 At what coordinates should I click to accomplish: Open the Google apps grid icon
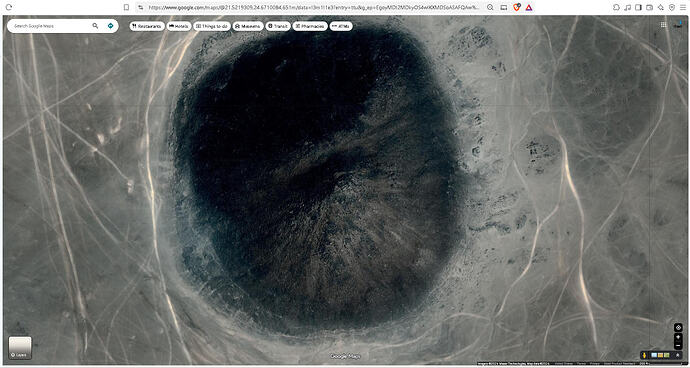pos(663,25)
